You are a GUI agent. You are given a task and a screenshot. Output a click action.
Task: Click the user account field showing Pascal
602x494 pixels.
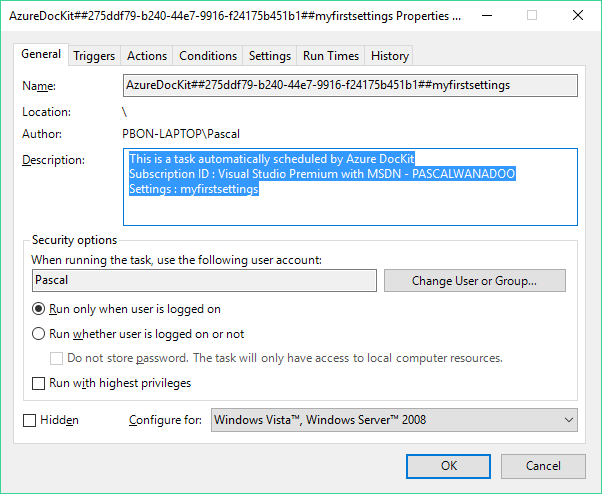[204, 280]
